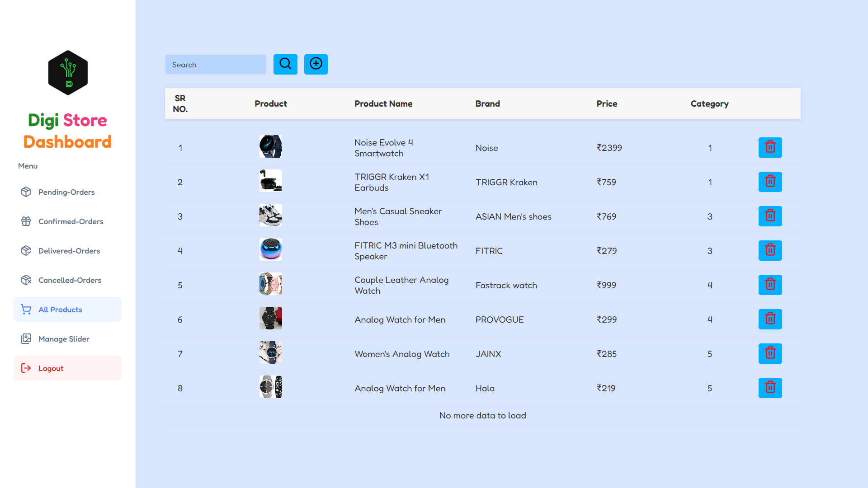Focus the Search input field

[x=216, y=65]
